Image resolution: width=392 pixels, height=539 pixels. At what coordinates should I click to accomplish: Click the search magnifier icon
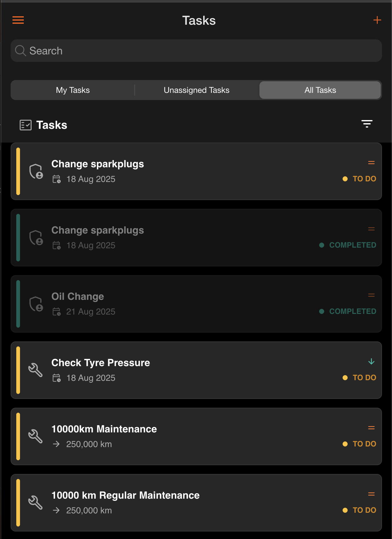pos(21,51)
